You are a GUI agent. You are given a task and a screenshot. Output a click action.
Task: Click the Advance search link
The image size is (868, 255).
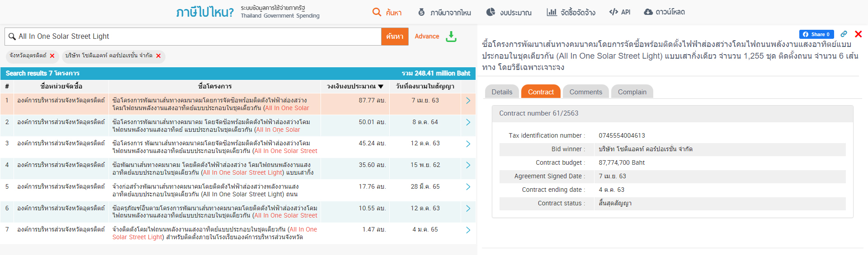tap(427, 37)
